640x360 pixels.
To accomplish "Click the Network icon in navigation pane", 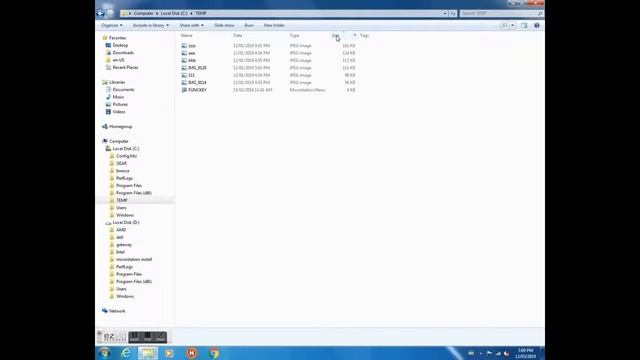I will pyautogui.click(x=104, y=311).
